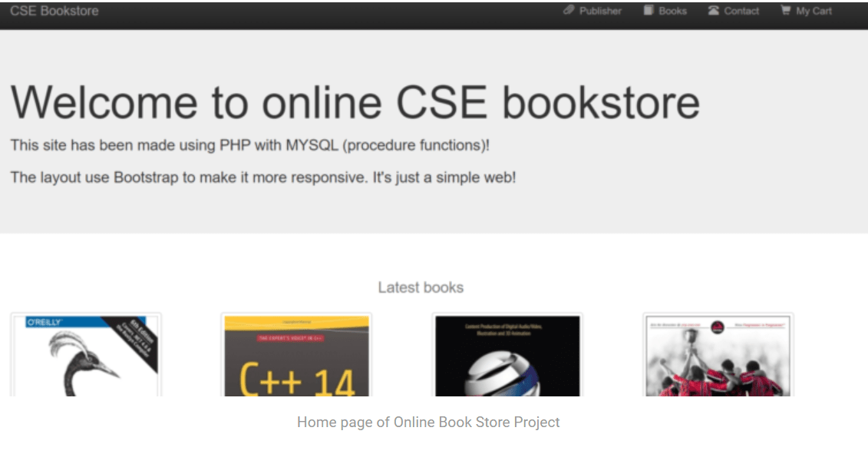Open the Contact menu entry
The image size is (868, 454).
[740, 11]
